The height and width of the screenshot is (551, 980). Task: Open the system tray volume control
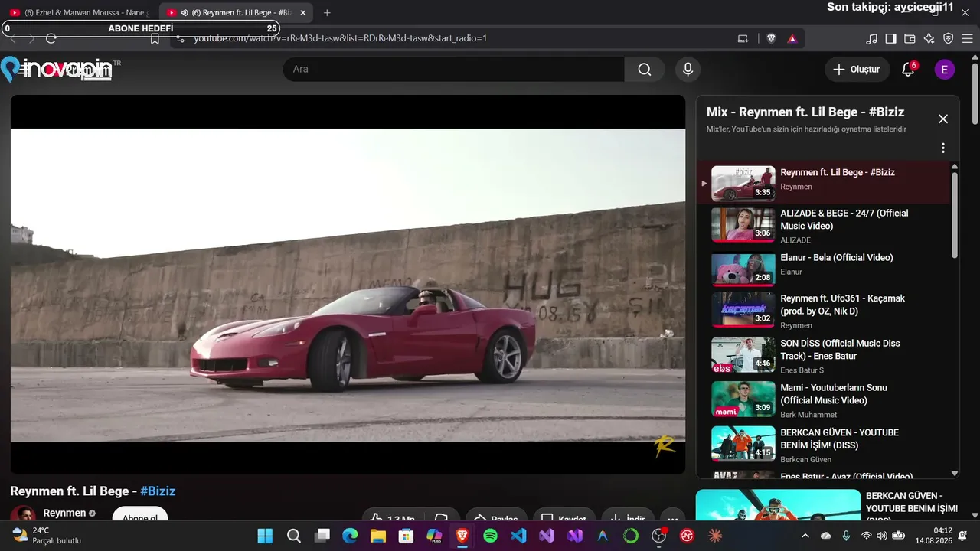[882, 536]
